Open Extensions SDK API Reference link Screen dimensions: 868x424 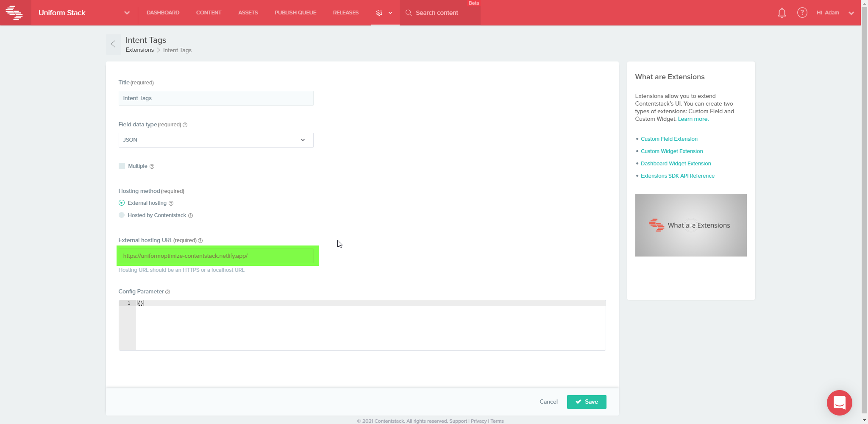(677, 176)
